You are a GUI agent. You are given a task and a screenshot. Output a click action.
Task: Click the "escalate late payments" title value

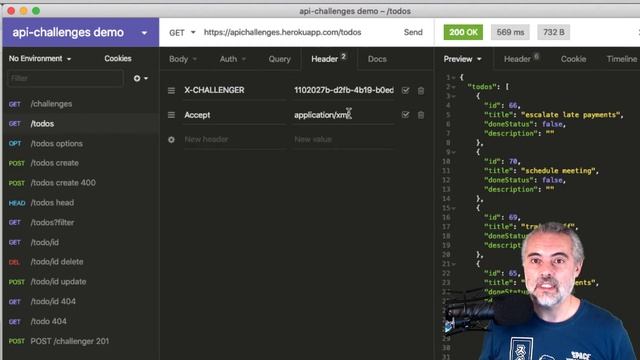tap(571, 115)
